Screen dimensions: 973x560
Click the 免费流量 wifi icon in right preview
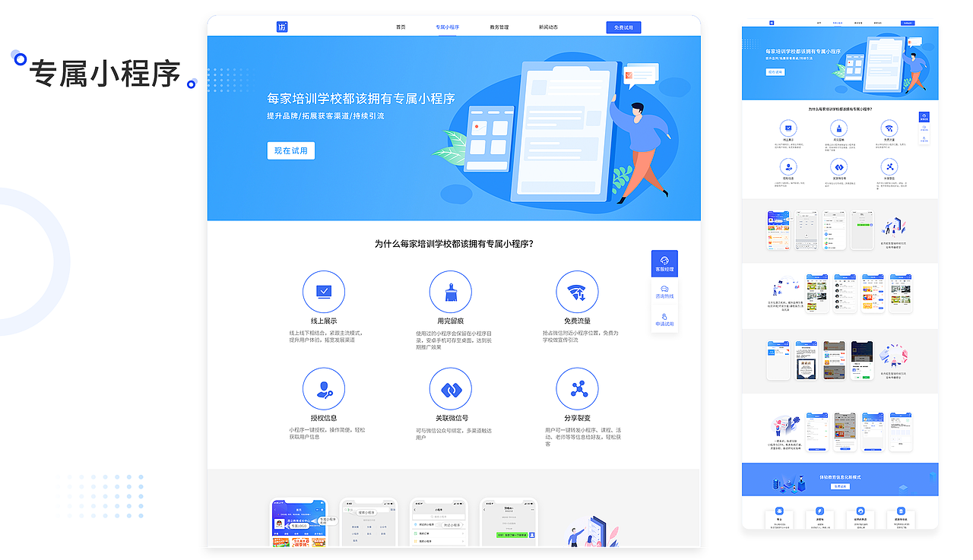[x=889, y=128]
